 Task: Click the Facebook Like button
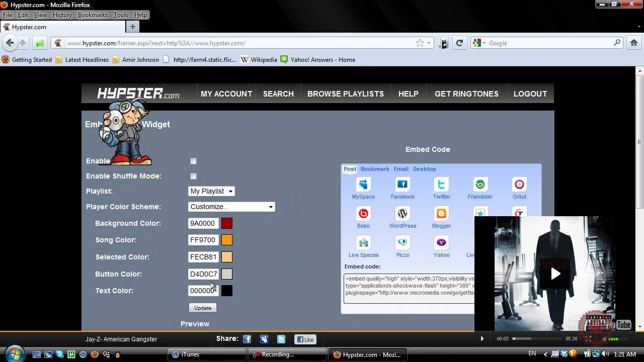[x=305, y=339]
